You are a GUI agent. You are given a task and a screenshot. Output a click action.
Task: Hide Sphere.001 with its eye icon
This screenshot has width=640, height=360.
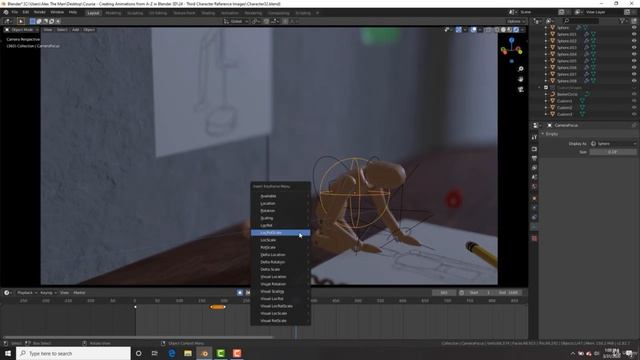point(634,35)
